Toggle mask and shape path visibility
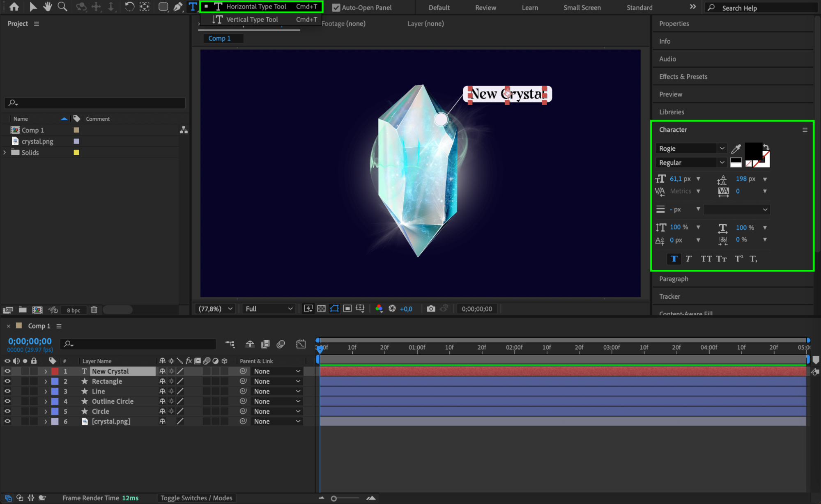 tap(335, 309)
